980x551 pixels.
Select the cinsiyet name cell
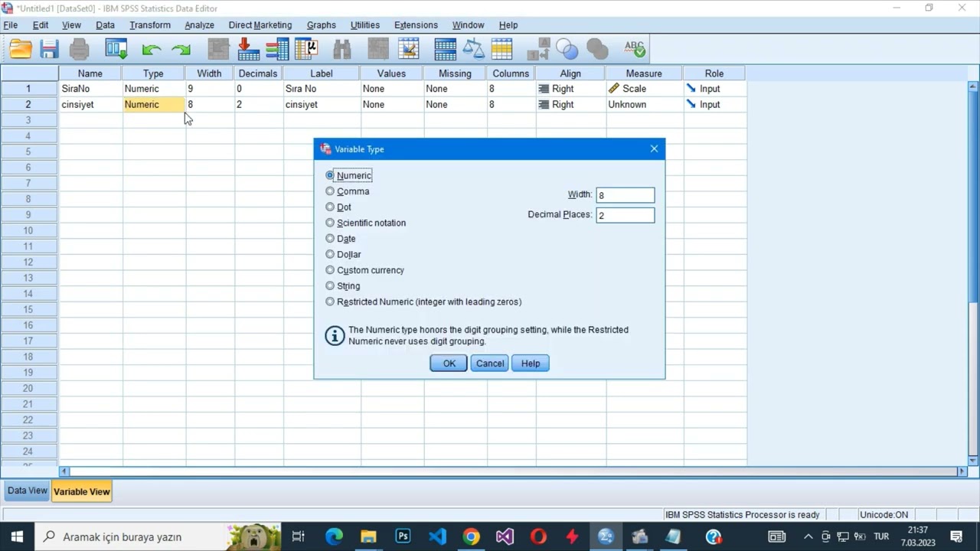coord(90,104)
